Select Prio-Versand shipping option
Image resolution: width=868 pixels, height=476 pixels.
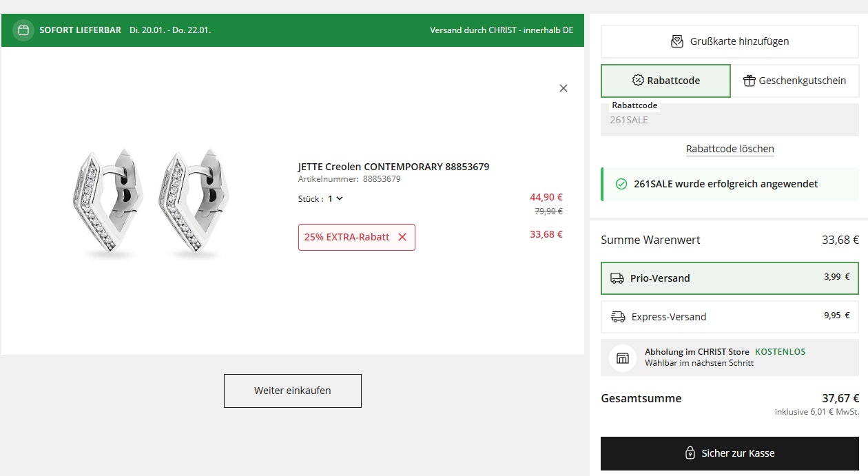730,278
